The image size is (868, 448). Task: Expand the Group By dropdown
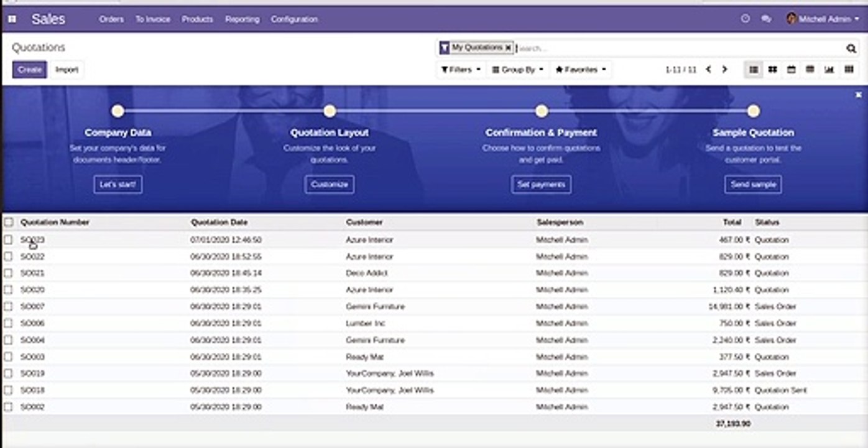click(518, 70)
